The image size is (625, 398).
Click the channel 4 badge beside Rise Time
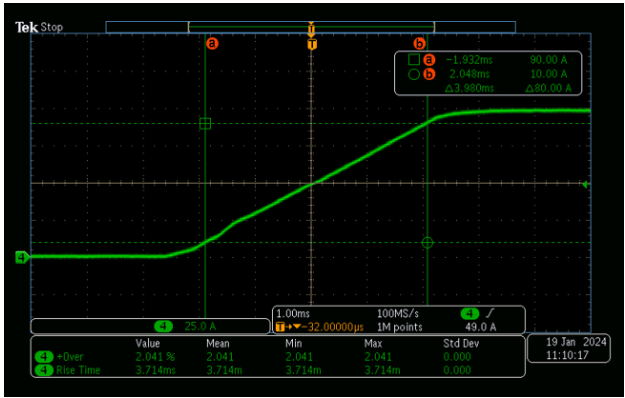click(x=45, y=371)
